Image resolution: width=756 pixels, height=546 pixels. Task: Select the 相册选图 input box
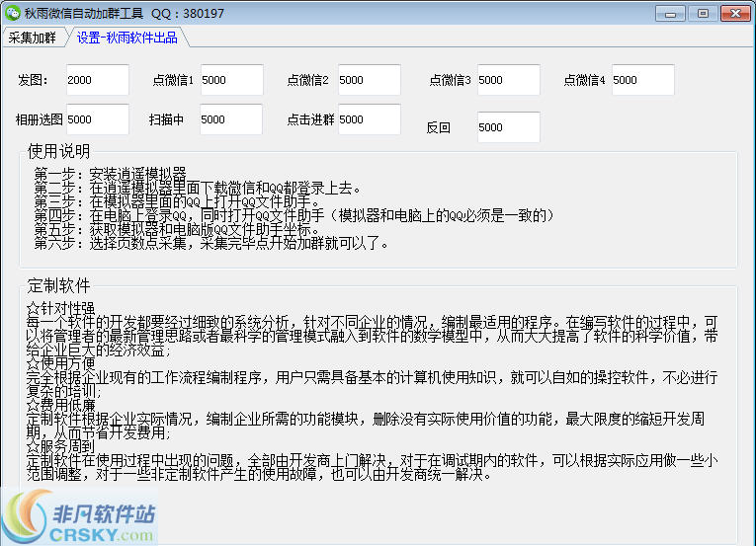tap(98, 119)
